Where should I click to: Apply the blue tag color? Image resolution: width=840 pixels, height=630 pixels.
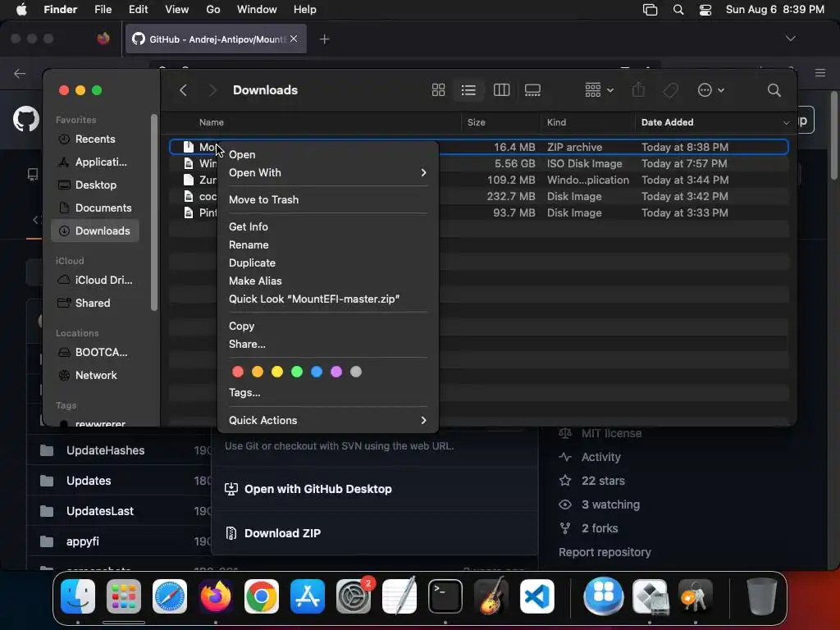(x=317, y=372)
